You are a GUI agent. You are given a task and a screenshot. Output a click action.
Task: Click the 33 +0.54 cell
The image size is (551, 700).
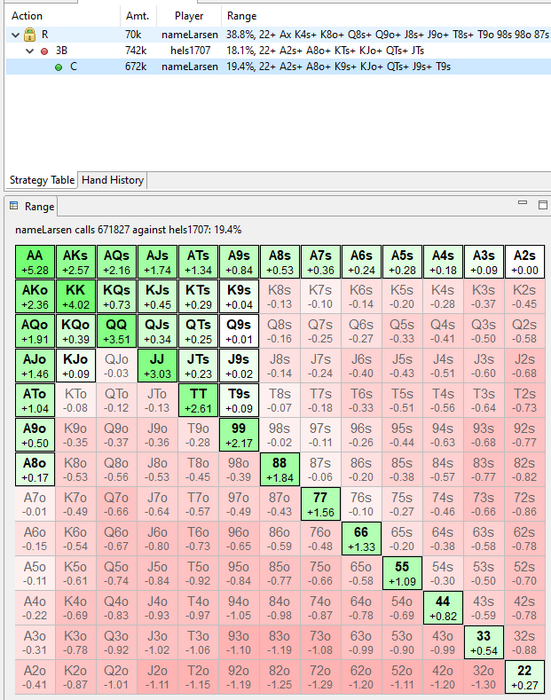(x=484, y=642)
